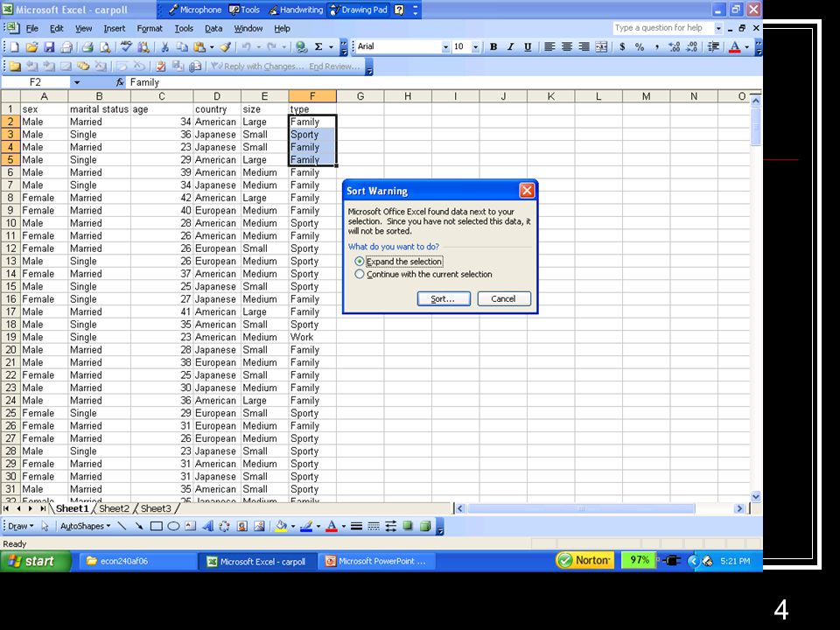Screen dimensions: 840x630
Task: Open the econ240af06 folder taskbar button
Action: pos(137,562)
